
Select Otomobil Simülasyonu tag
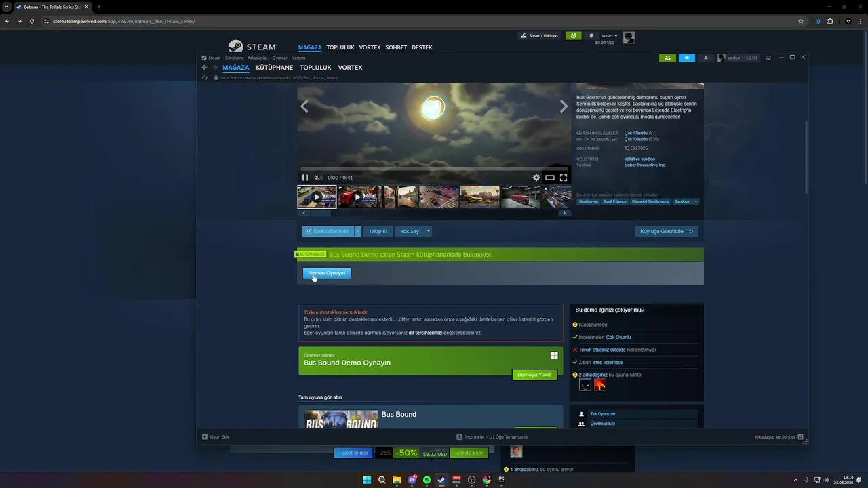[x=650, y=201]
